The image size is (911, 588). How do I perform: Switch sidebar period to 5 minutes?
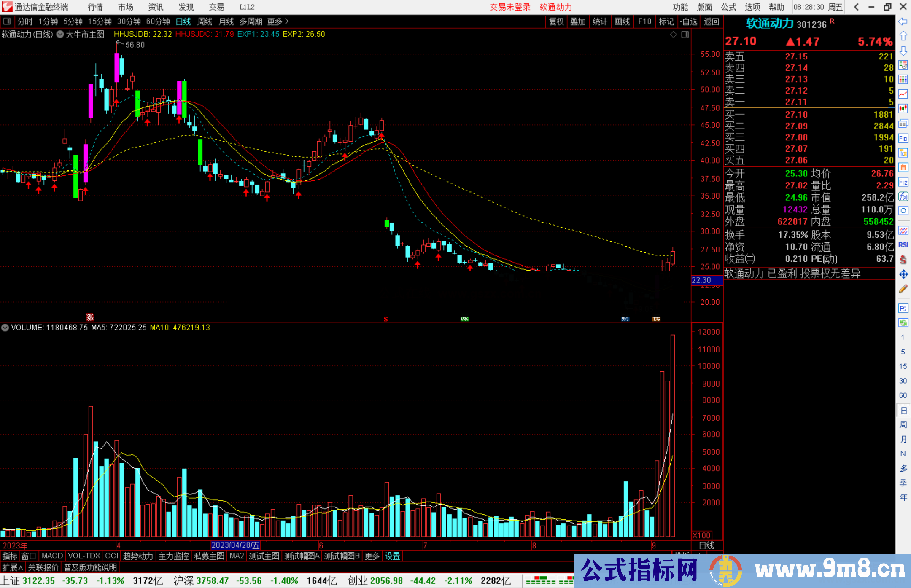coord(903,352)
